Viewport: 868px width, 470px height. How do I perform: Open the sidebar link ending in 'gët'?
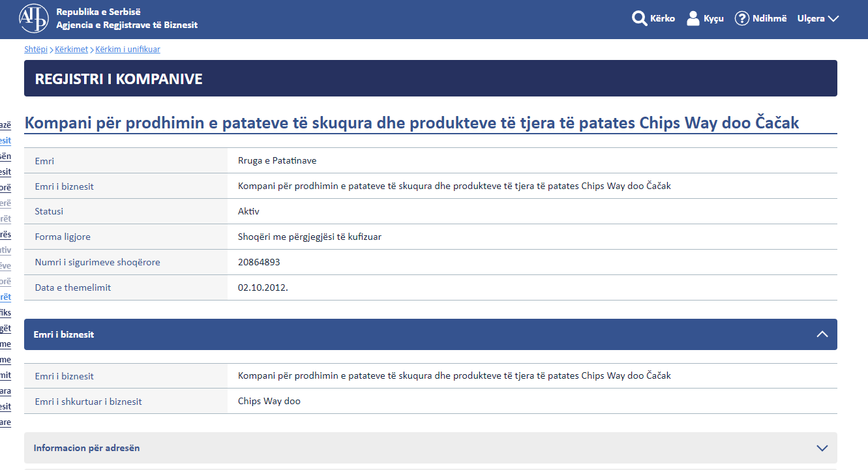[x=5, y=329]
